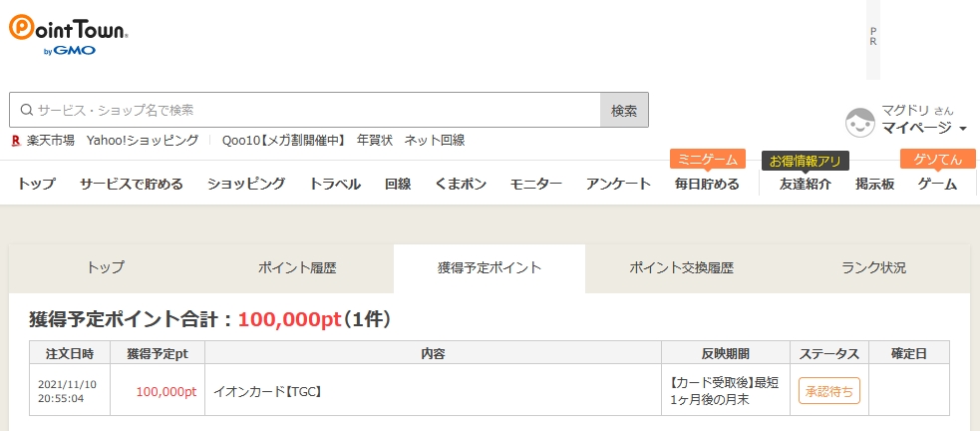980x431 pixels.
Task: Open the 年賀状 quick link
Action: click(375, 141)
